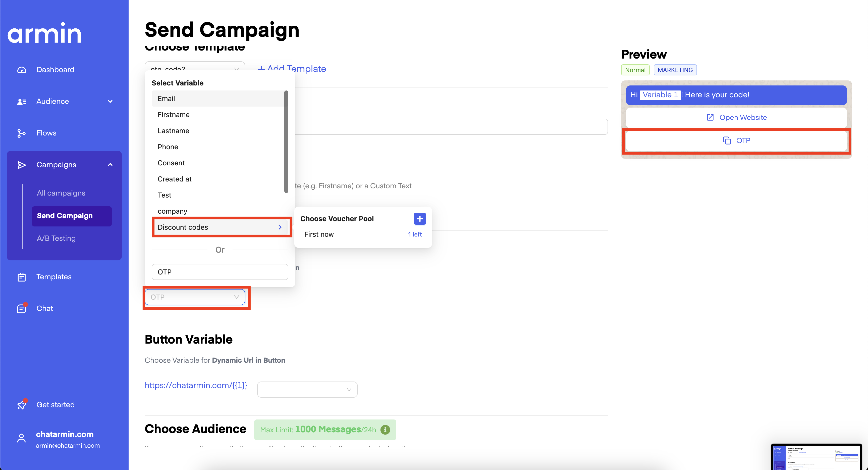Click the copy icon on OTP preview button
This screenshot has width=868, height=470.
(727, 140)
